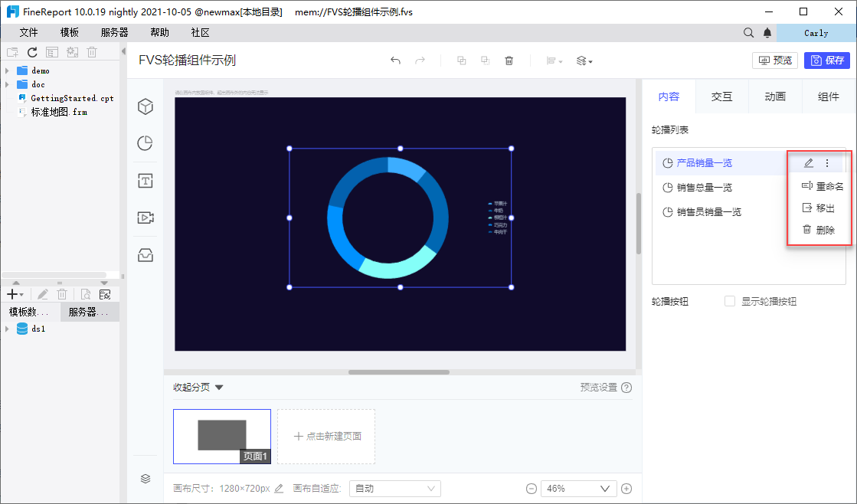Image resolution: width=857 pixels, height=504 pixels.
Task: Open GettingStarted.cpt in file tree
Action: [x=71, y=98]
